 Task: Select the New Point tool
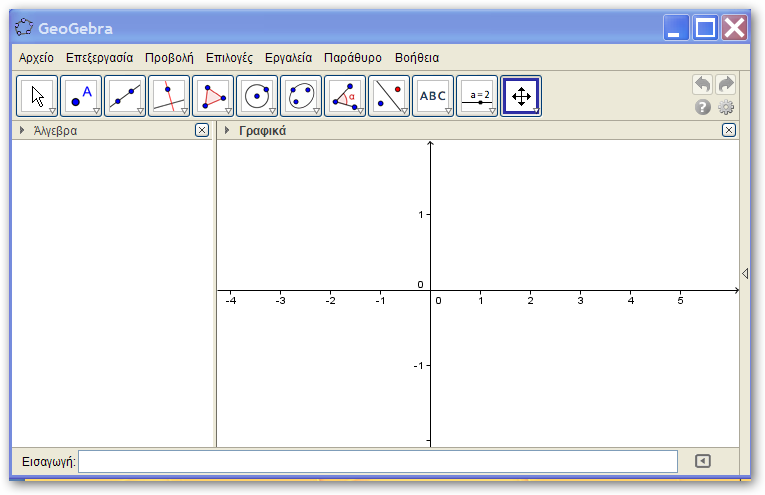(81, 96)
